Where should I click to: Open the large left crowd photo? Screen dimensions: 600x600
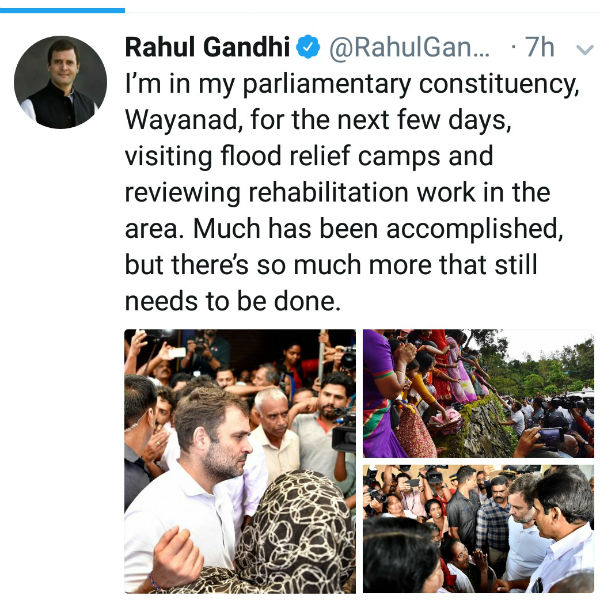click(240, 461)
